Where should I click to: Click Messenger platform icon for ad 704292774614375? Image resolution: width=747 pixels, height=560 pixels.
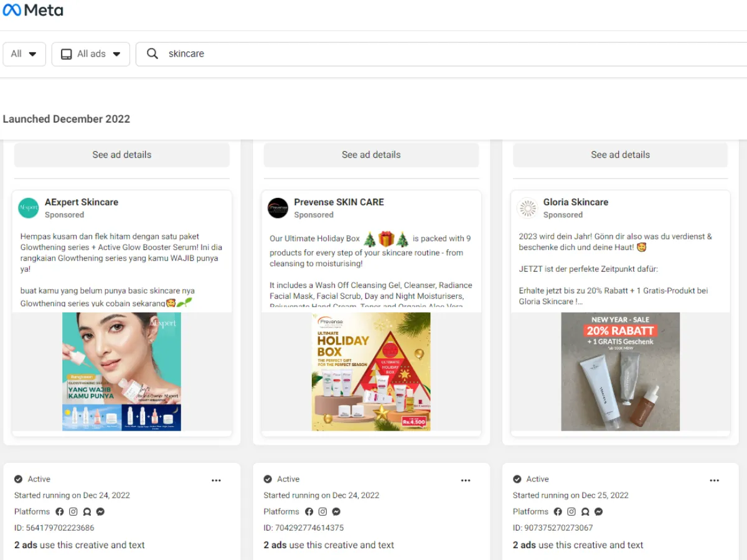pyautogui.click(x=336, y=511)
